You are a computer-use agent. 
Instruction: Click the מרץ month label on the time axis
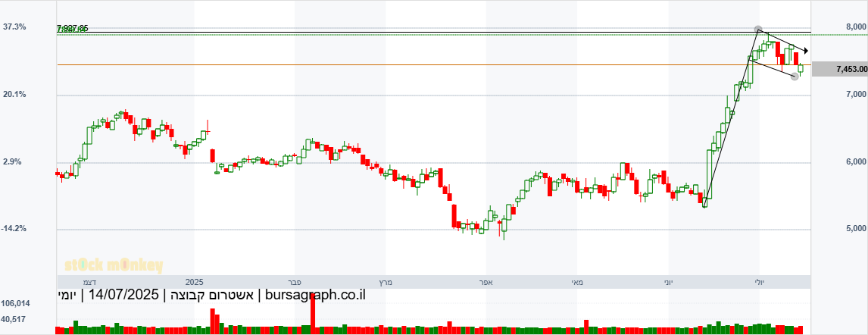tap(386, 282)
